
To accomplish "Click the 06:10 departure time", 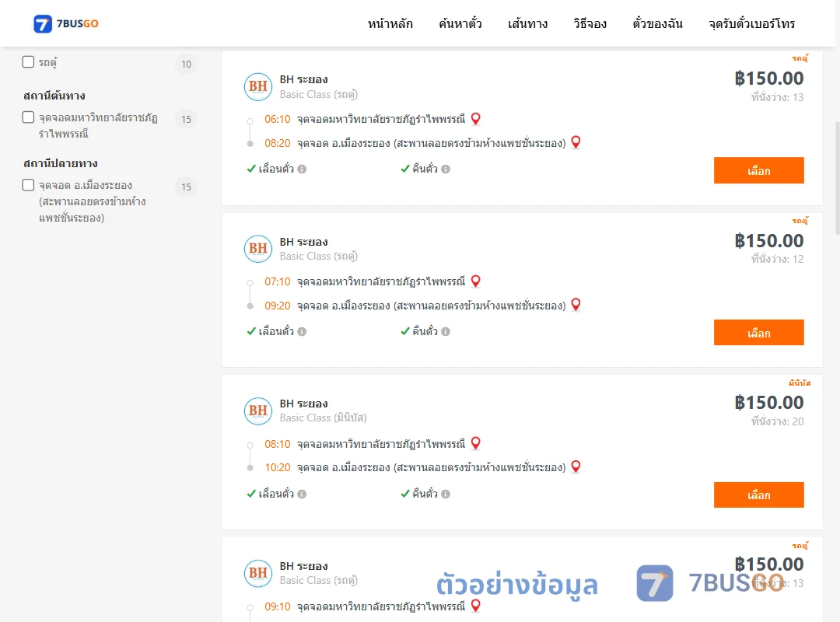I will click(278, 119).
